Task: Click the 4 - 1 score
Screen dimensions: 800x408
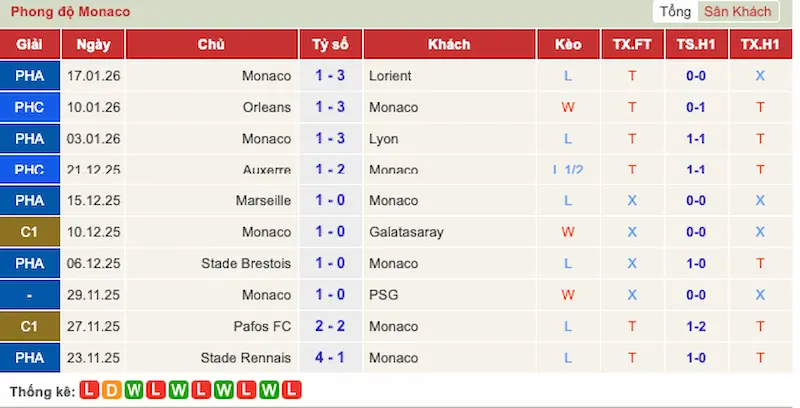Action: 330,357
